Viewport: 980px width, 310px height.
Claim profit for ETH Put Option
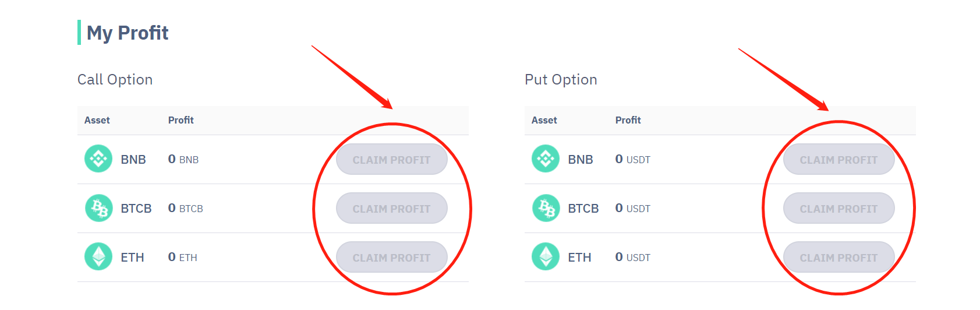coord(839,258)
